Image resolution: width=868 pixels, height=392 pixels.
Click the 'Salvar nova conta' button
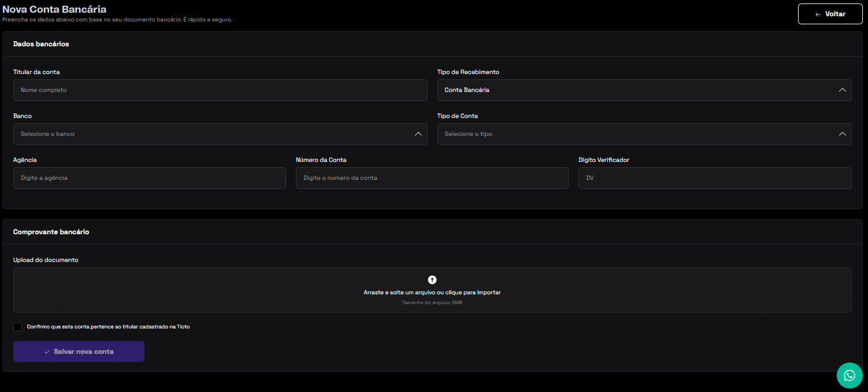pos(79,352)
